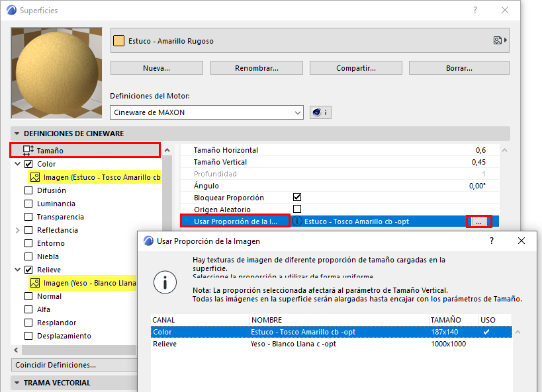This screenshot has height=392, width=542.
Task: Select the Color row in proportion table
Action: (331, 332)
